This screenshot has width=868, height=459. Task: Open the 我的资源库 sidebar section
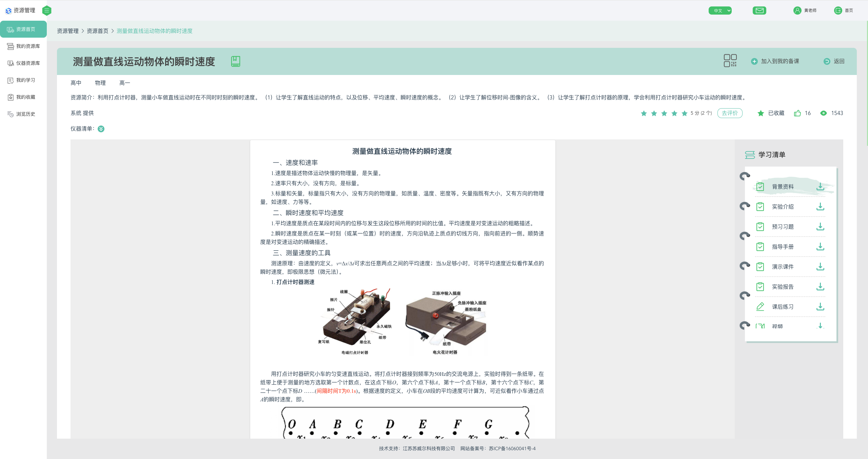click(27, 46)
